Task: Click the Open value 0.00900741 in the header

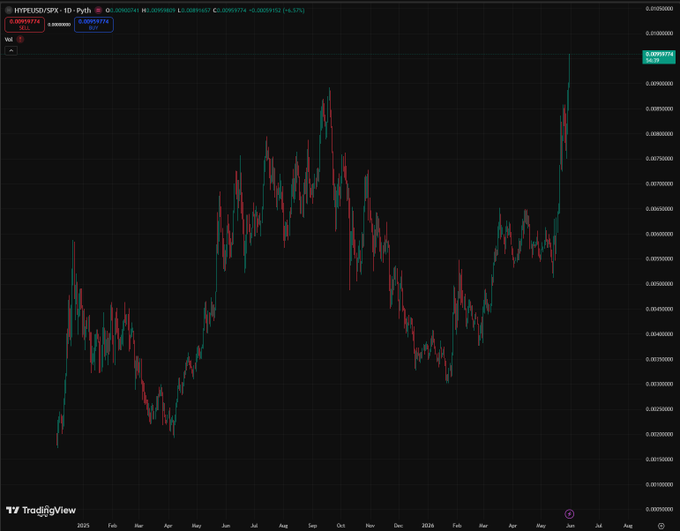Action: pyautogui.click(x=124, y=10)
